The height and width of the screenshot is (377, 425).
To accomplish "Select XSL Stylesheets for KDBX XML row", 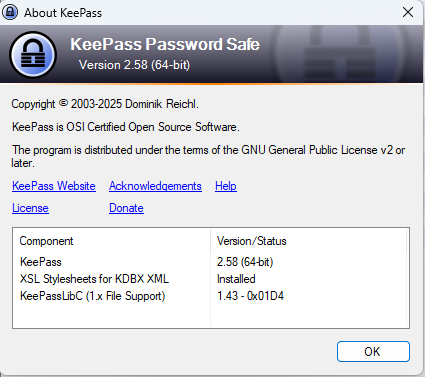I will 211,279.
